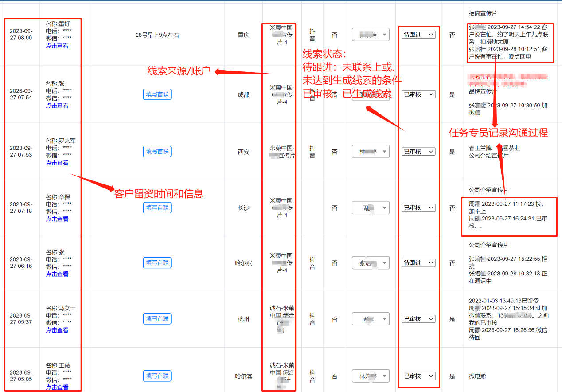
Task: Select the 2023-09-27 07:18 time cell
Action: pyautogui.click(x=21, y=208)
